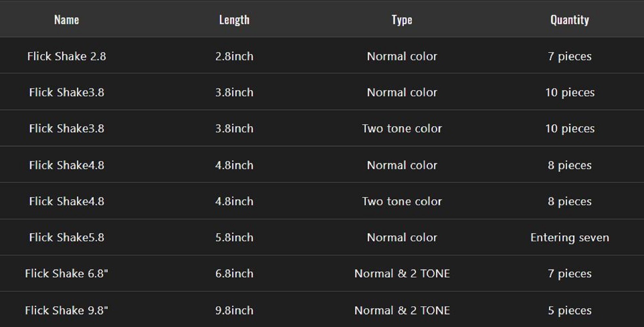Image resolution: width=644 pixels, height=327 pixels.
Task: Click the Name column header
Action: [67, 20]
